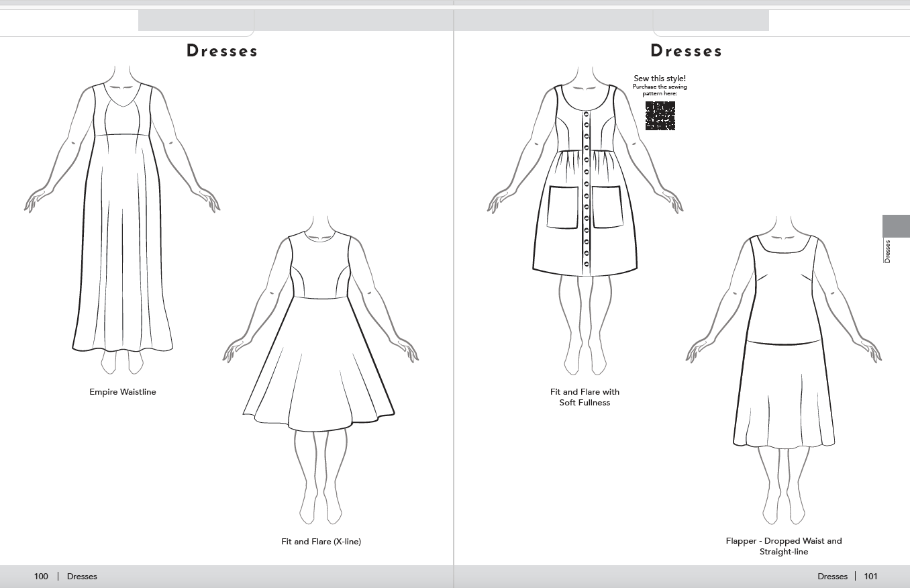The width and height of the screenshot is (910, 588).
Task: Click "Purchase the sewing pattern here:" text
Action: point(660,90)
